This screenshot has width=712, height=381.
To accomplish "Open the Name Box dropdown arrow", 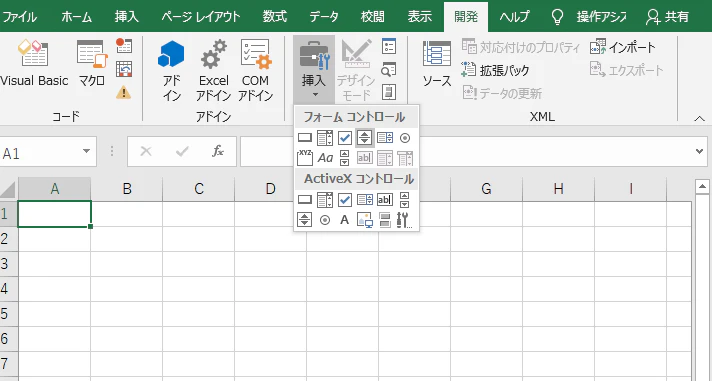I will 86,151.
